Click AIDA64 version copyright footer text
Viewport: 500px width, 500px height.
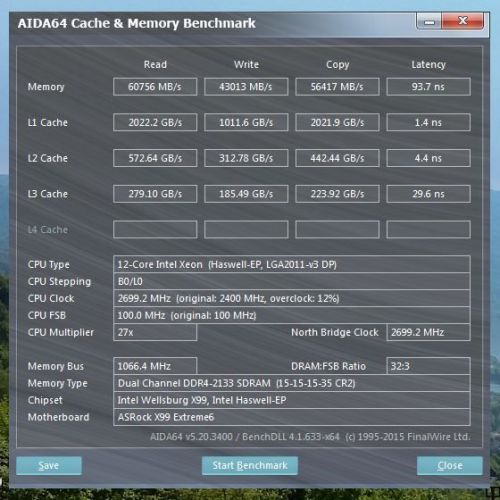[x=310, y=437]
